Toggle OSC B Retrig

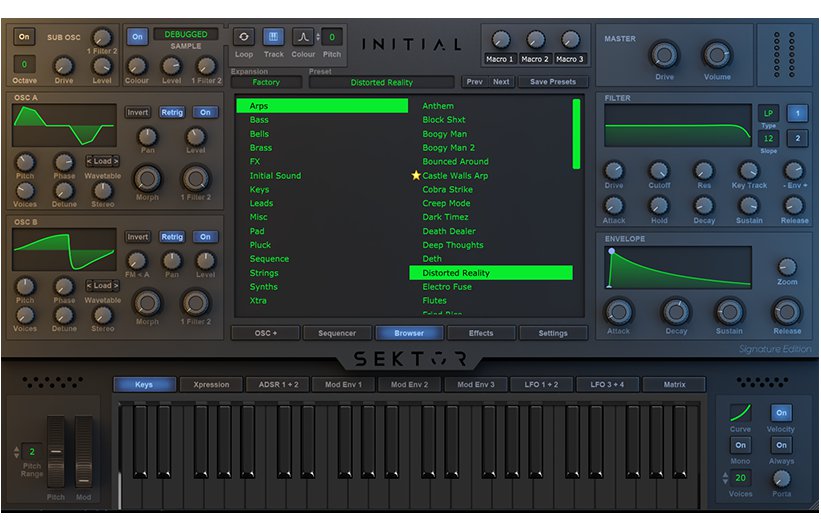172,237
